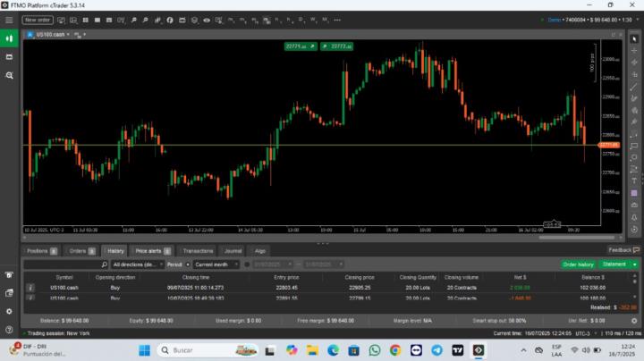
Task: Select the text drawing tool
Action: coord(634,180)
